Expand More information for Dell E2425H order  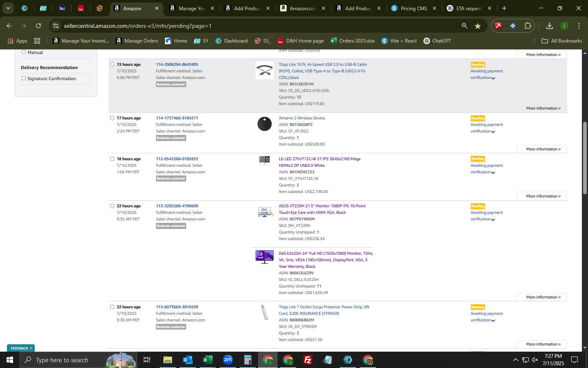click(542, 297)
